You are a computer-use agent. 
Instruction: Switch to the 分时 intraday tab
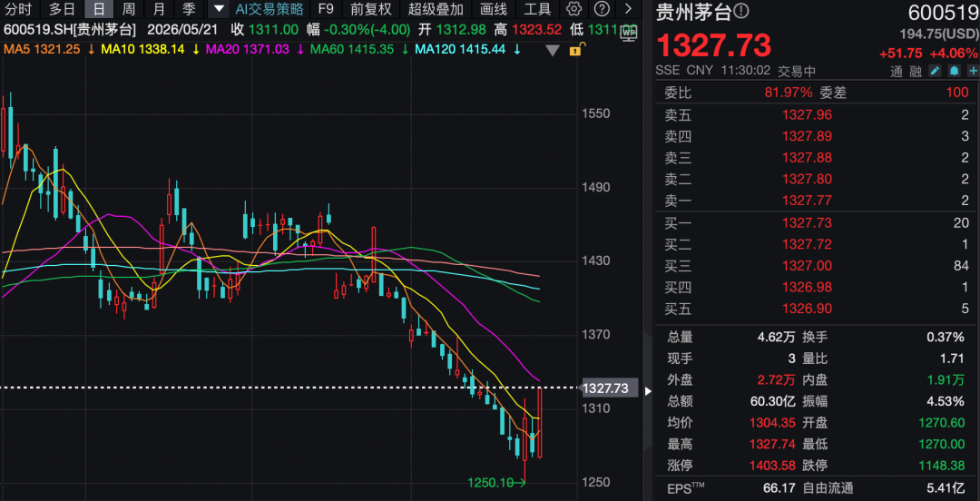point(18,9)
